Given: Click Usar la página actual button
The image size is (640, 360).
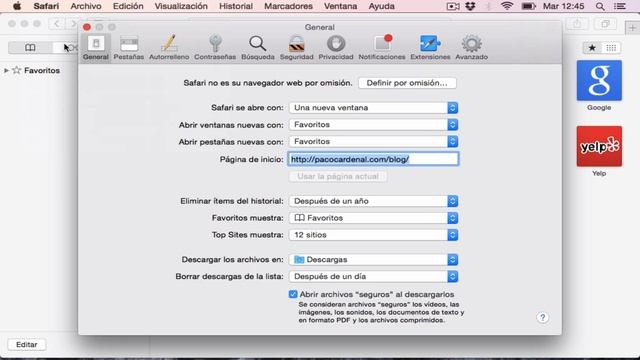Looking at the screenshot, I should 338,176.
